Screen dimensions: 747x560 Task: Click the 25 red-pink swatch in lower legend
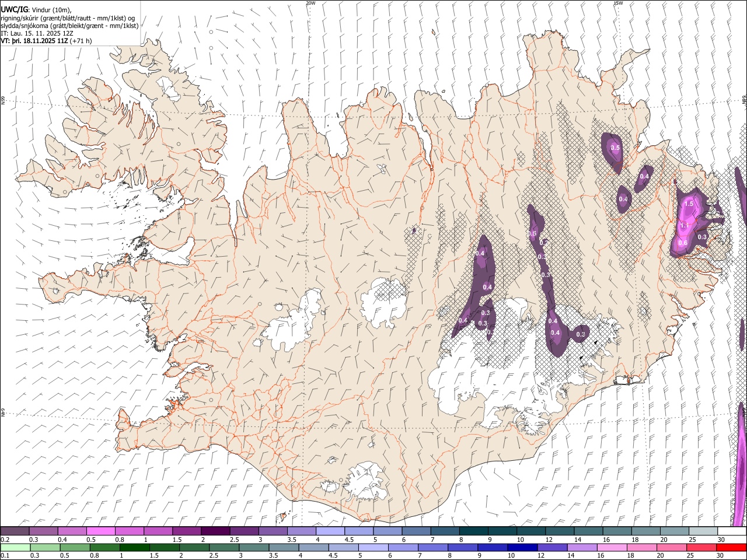[701, 547]
